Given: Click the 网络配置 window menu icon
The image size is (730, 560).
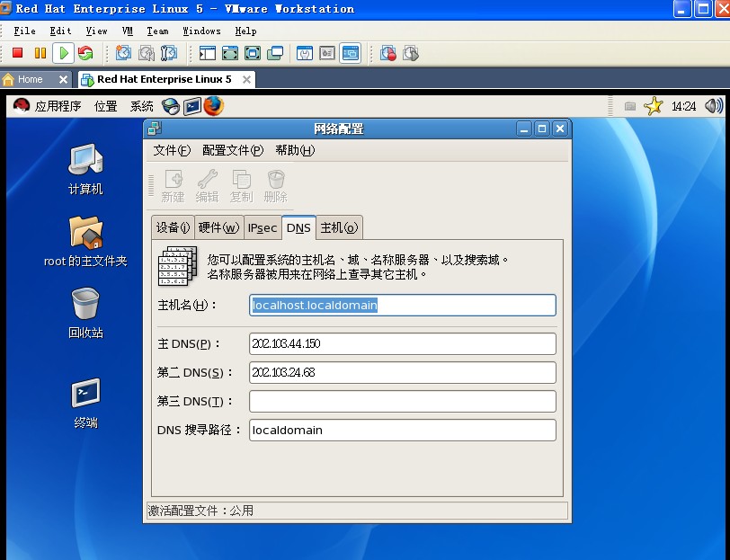Looking at the screenshot, I should point(154,128).
